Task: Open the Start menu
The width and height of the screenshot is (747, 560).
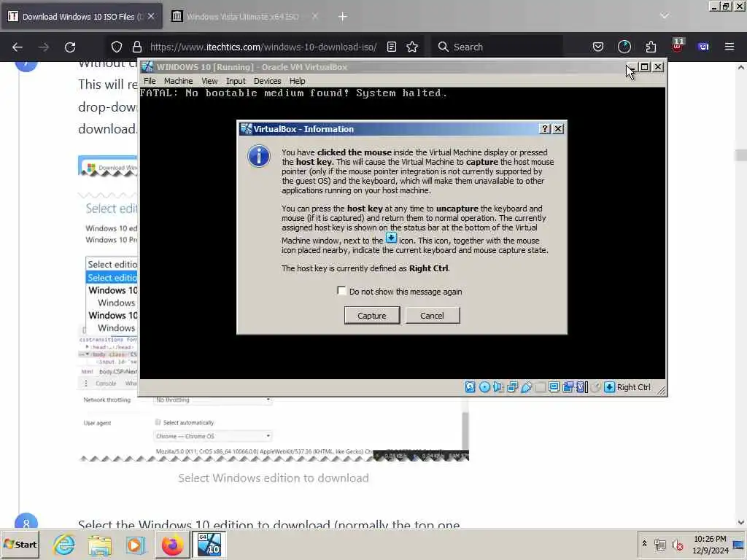Action: pos(20,544)
